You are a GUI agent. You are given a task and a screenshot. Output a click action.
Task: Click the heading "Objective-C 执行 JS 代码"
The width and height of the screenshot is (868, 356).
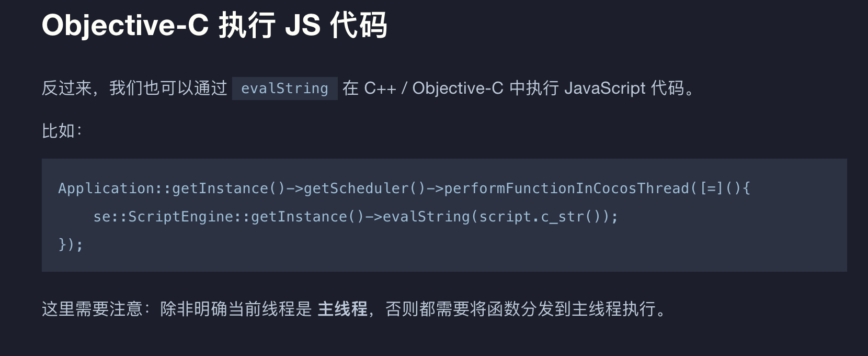pos(214,25)
